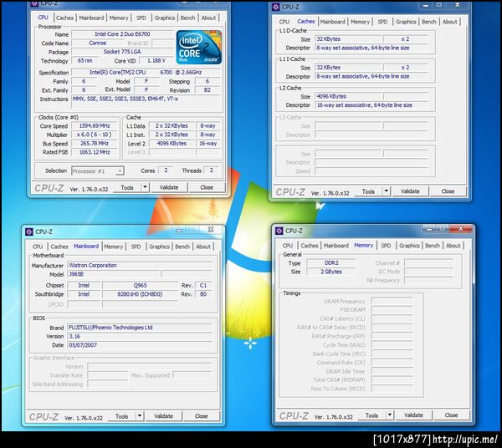The image size is (502, 448).
Task: Minimize the Caches CPU-Z window
Action: coord(426,5)
